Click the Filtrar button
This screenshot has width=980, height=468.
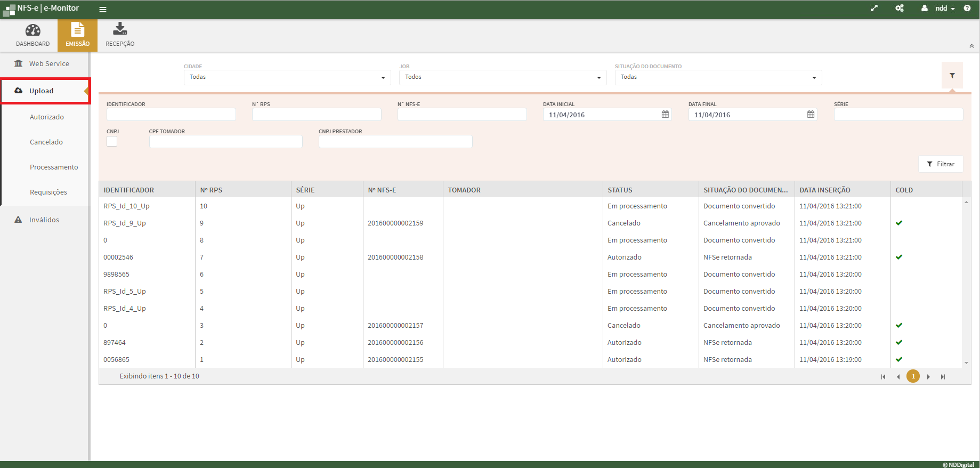(941, 164)
